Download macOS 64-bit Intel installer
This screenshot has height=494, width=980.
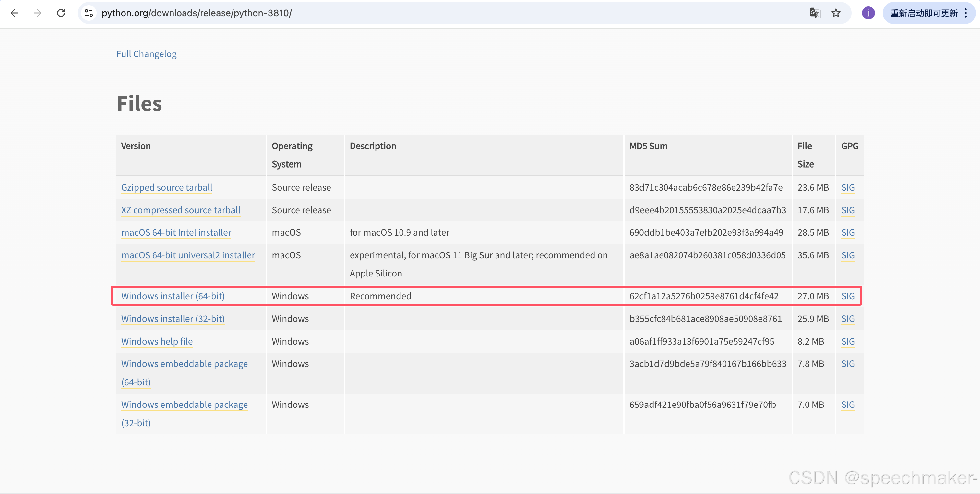(x=176, y=232)
